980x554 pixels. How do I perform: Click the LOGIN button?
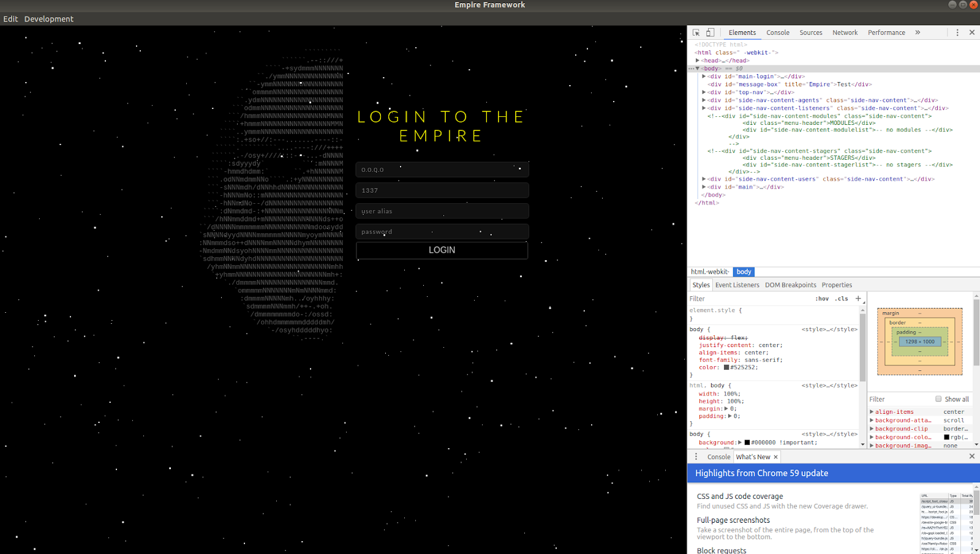click(442, 250)
